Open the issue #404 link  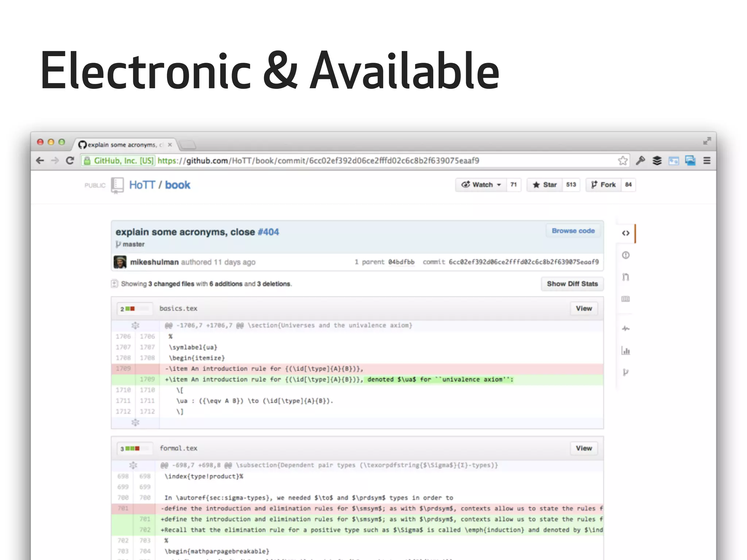point(268,232)
